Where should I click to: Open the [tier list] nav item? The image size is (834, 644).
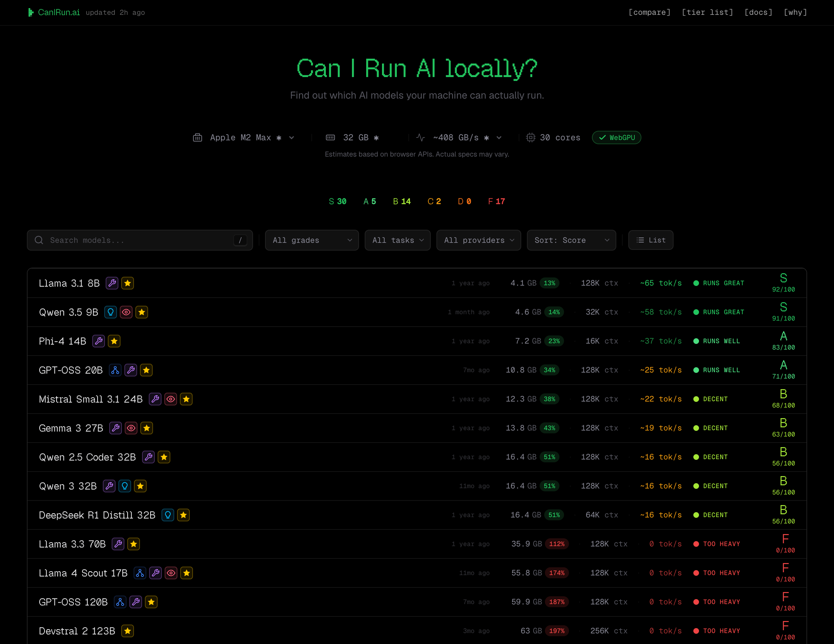[707, 12]
